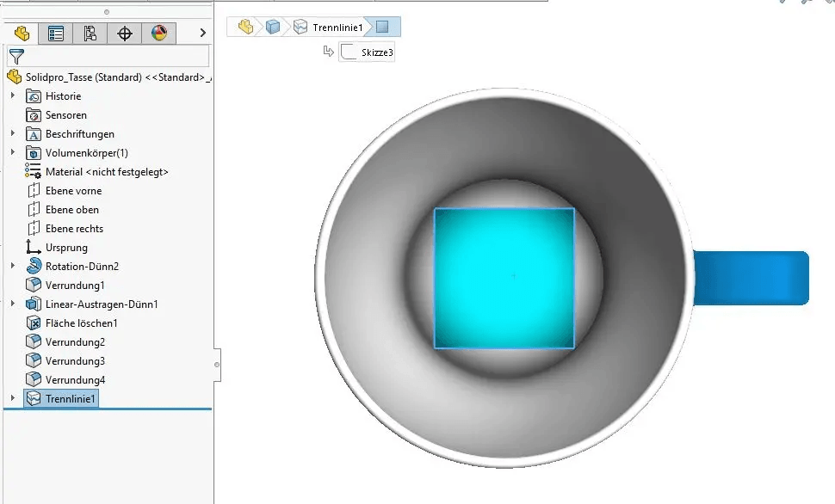Screen dimensions: 835x504
Task: Show more manager tabs with right arrow
Action: (202, 34)
